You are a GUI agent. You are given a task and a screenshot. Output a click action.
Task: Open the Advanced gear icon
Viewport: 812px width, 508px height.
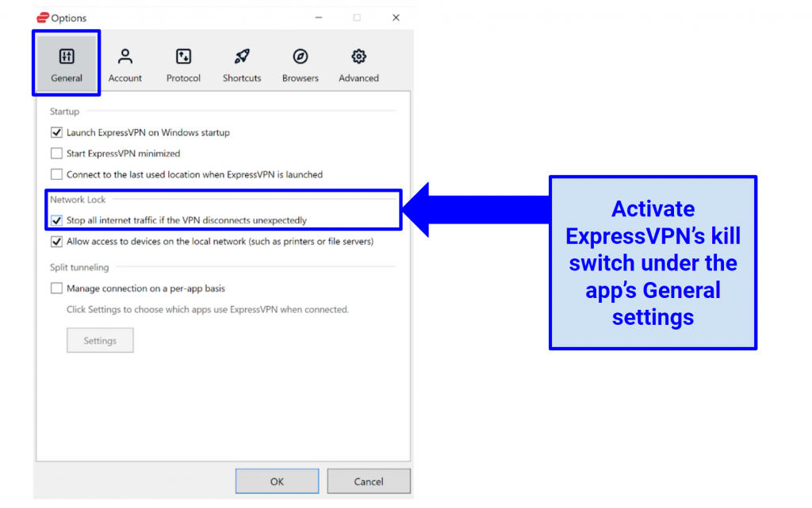(358, 55)
